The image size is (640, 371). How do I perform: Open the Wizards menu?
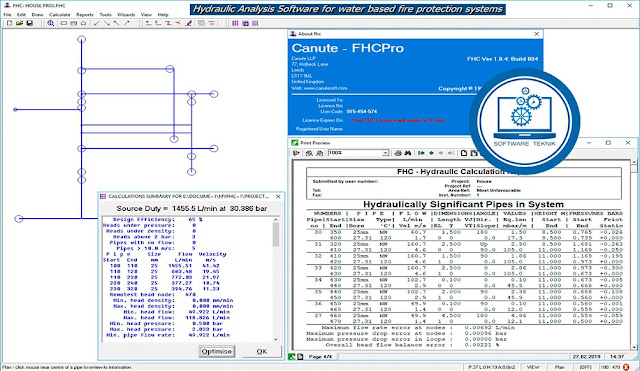(126, 15)
